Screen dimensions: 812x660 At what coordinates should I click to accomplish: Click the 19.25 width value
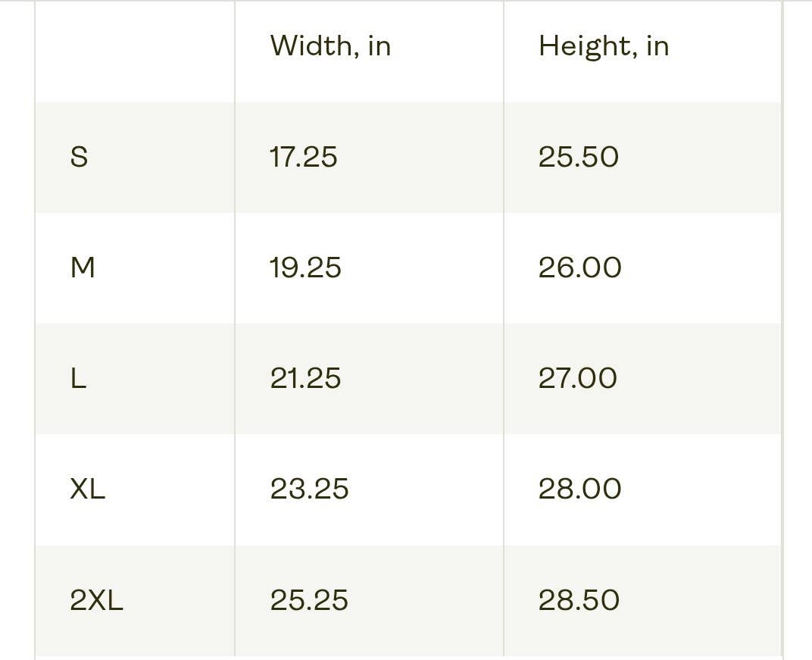(x=305, y=267)
